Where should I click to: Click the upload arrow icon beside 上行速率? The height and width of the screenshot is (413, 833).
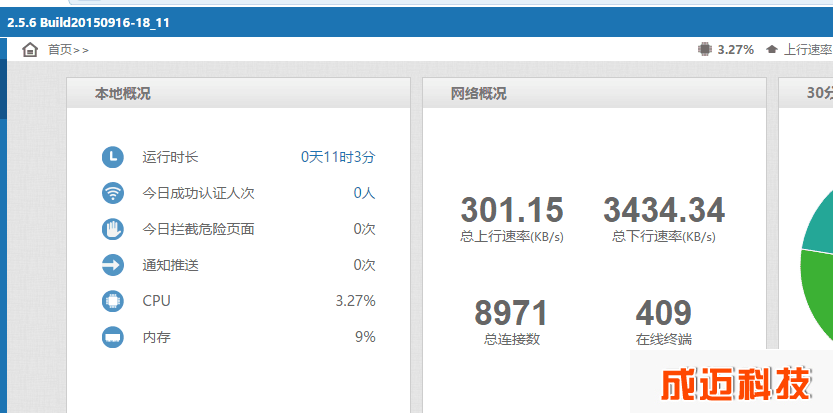point(772,50)
